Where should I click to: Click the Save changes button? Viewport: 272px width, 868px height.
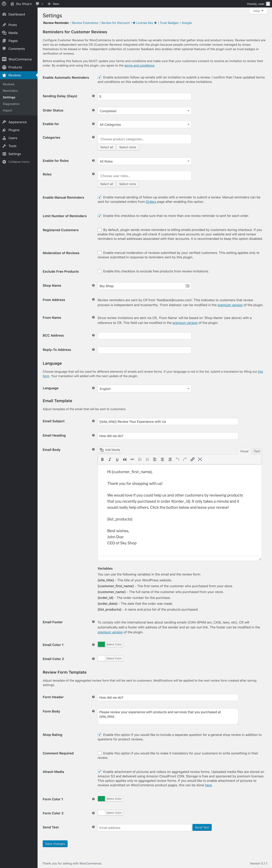click(x=55, y=844)
